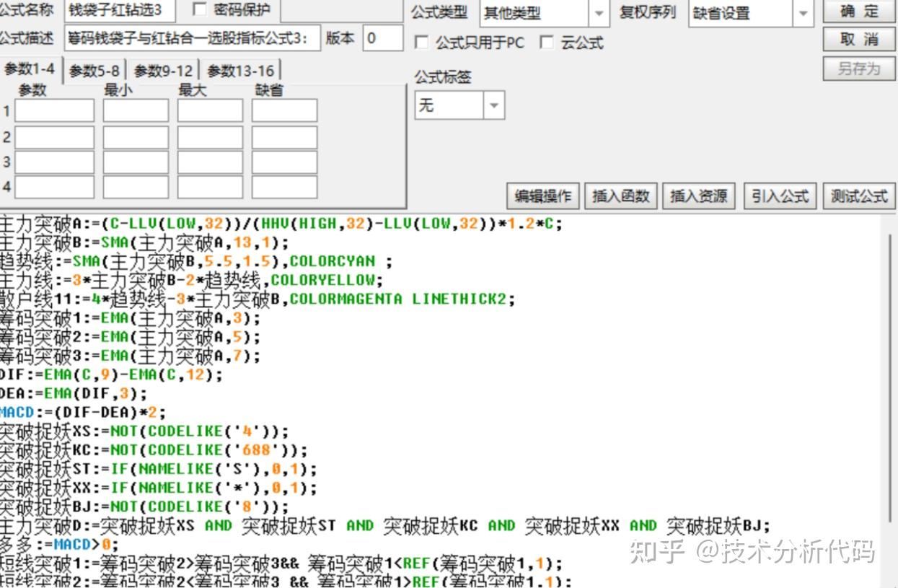This screenshot has width=898, height=588.
Task: Click code line 多多:=MACD>0
Action: 59,544
